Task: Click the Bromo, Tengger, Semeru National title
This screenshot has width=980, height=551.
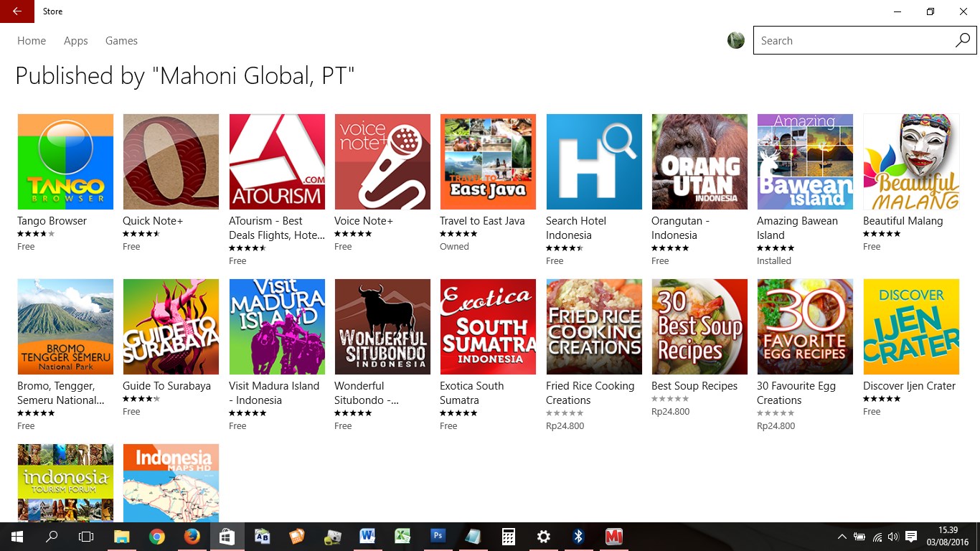Action: click(x=61, y=393)
